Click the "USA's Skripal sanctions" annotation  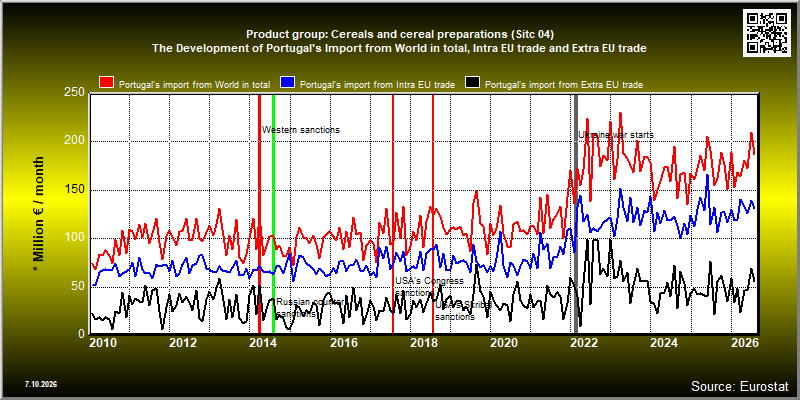[463, 311]
